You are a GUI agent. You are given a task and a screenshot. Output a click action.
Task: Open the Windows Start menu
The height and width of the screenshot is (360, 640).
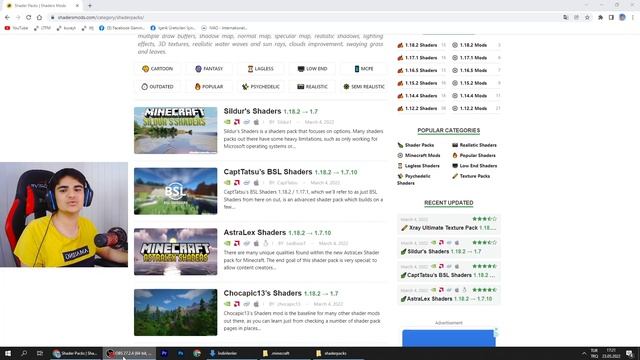pyautogui.click(x=8, y=353)
